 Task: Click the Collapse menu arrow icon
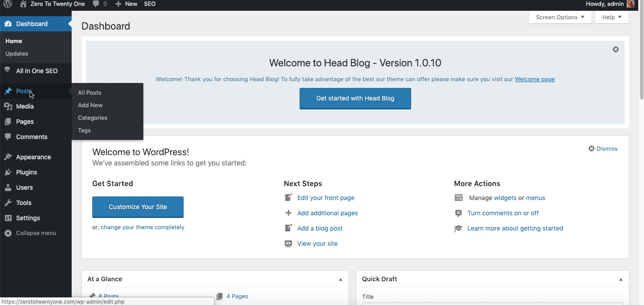tap(8, 233)
